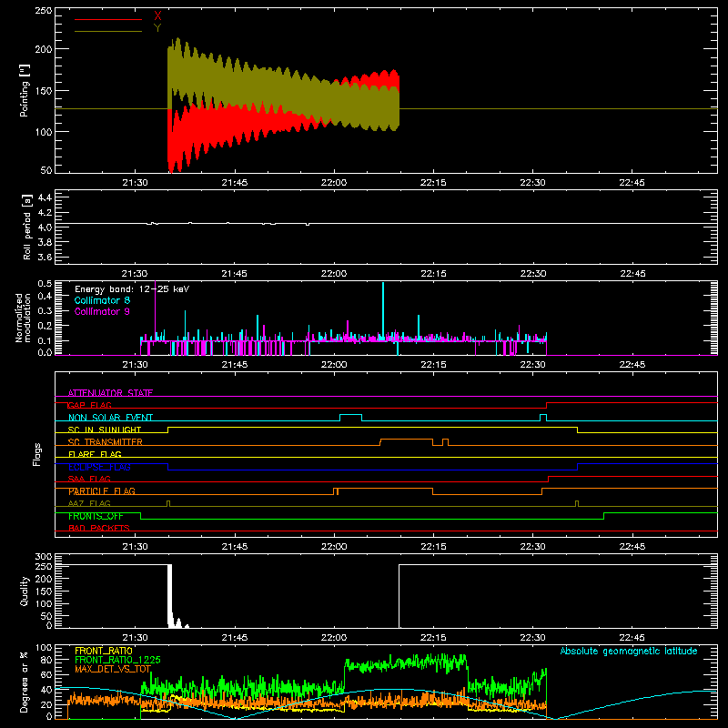This screenshot has height=728, width=728.
Task: Click 22:45 time label under Pointing plot
Action: pyautogui.click(x=632, y=183)
